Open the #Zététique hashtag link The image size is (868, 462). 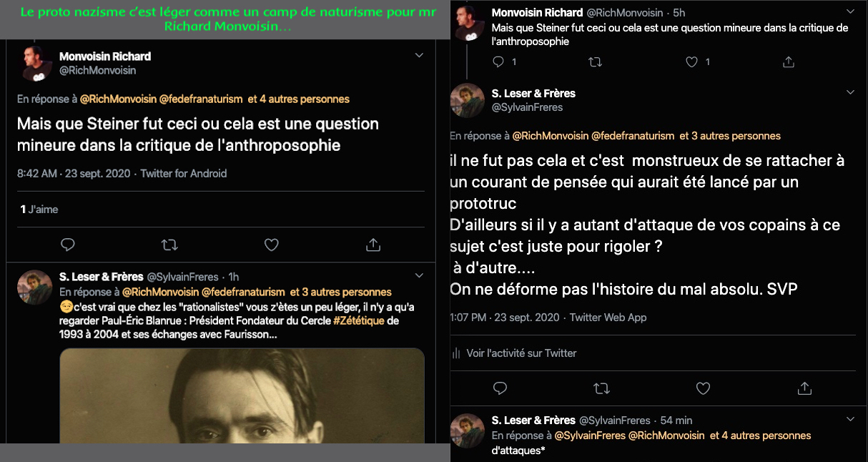point(358,320)
